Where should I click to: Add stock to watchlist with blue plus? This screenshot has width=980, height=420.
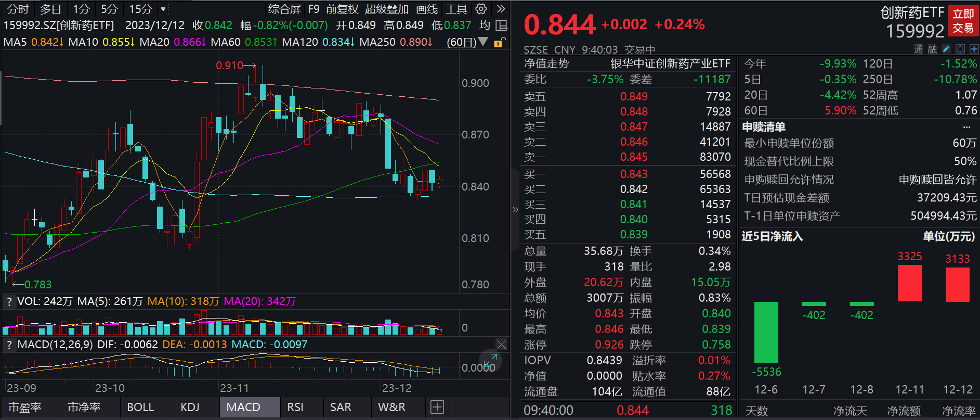coord(974,49)
